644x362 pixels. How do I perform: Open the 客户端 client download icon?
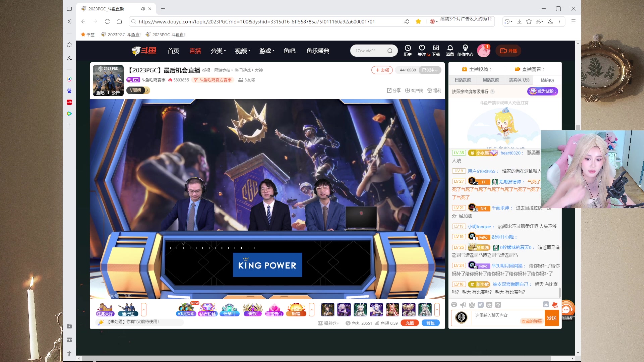pyautogui.click(x=414, y=90)
